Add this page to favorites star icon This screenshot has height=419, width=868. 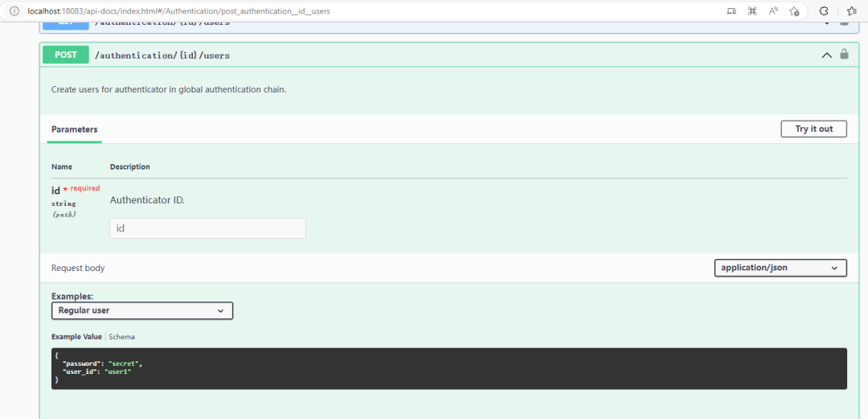794,11
